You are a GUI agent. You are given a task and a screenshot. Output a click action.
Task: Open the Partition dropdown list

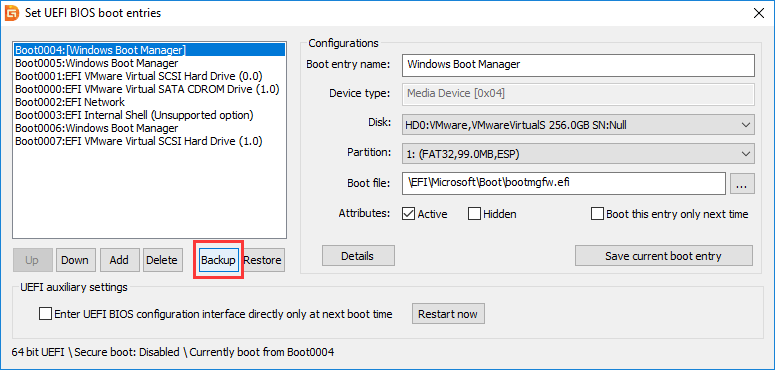(x=578, y=154)
